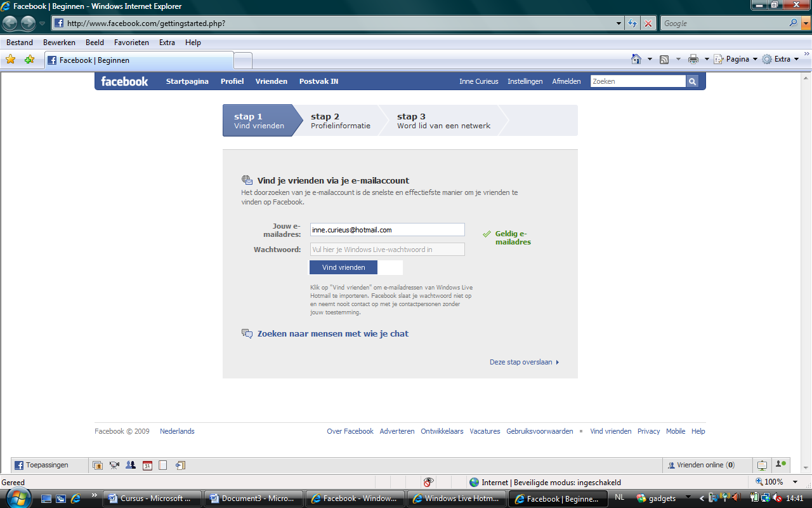
Task: Open Profiel in Facebook header
Action: click(232, 81)
